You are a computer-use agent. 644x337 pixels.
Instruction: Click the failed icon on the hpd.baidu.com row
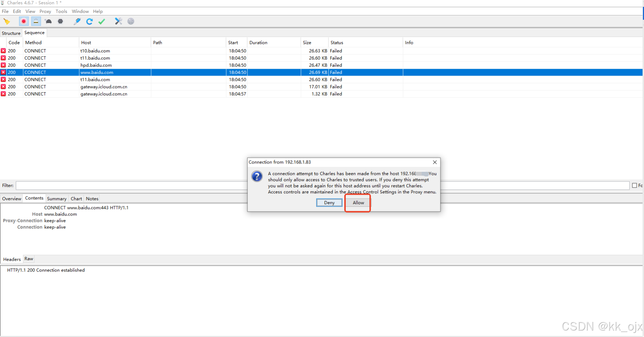click(x=3, y=65)
